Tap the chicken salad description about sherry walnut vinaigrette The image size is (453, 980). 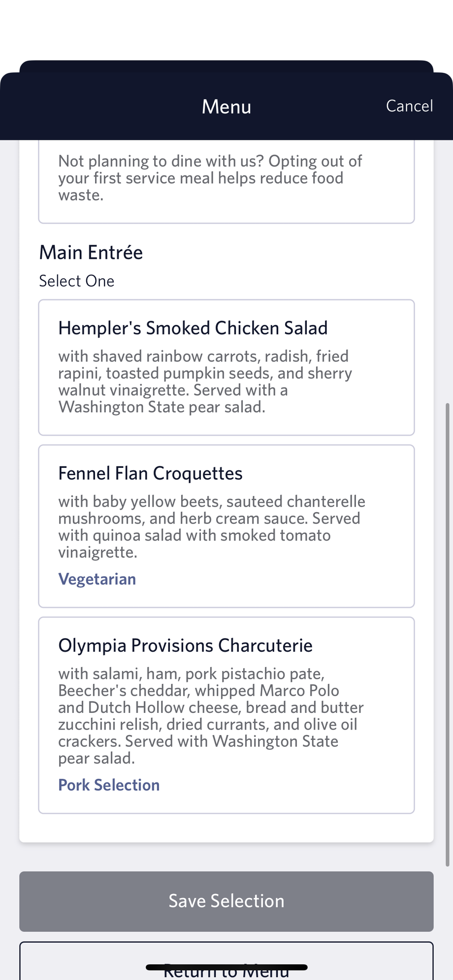[x=205, y=381]
